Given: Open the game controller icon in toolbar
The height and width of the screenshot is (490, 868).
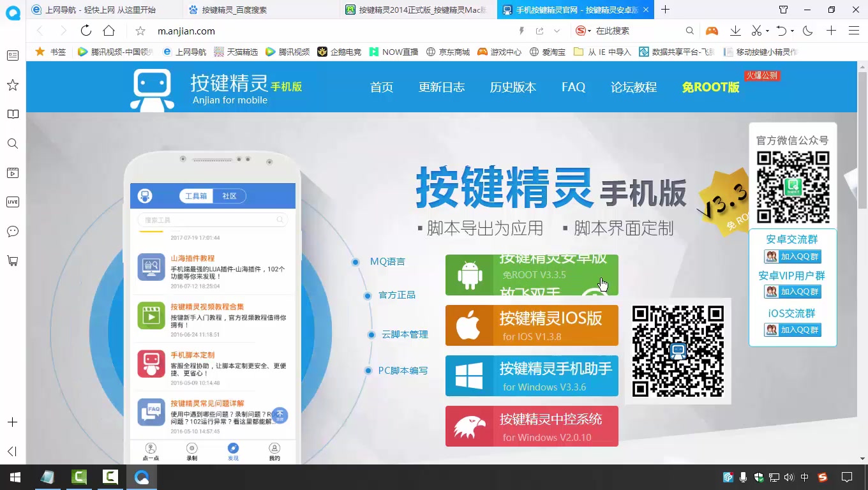Looking at the screenshot, I should pyautogui.click(x=712, y=31).
